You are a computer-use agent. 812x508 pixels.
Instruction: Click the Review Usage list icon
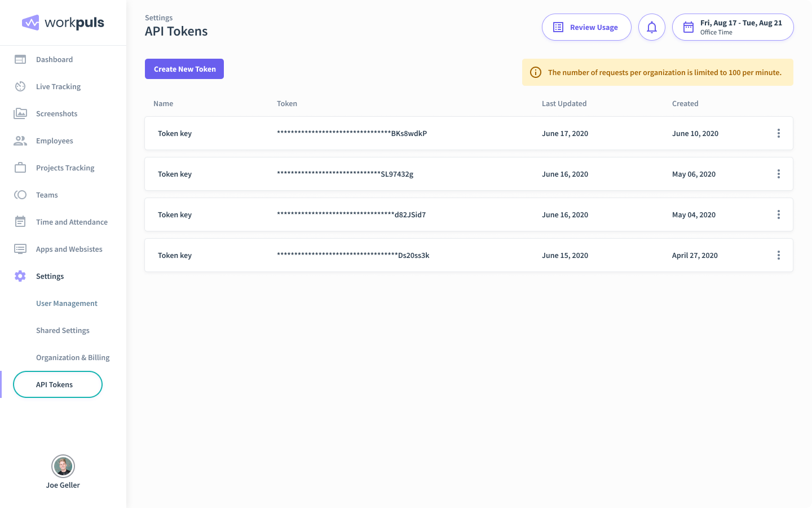coord(558,27)
